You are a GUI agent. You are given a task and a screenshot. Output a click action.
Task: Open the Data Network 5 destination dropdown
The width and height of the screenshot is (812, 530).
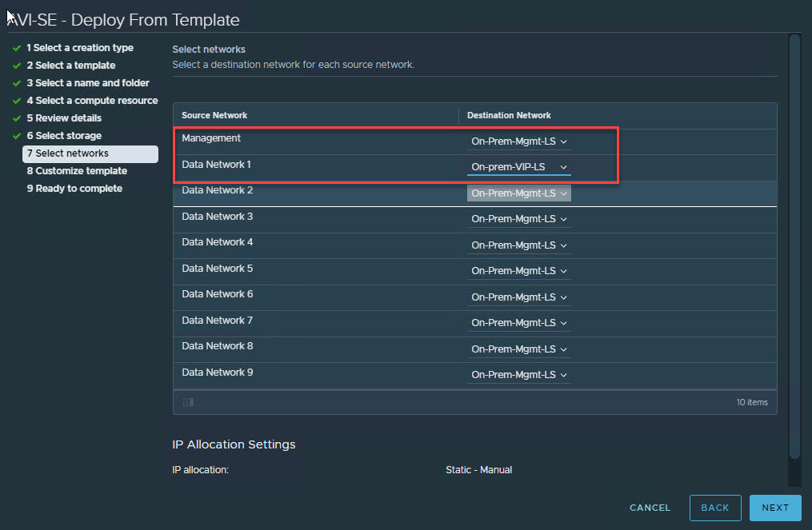[518, 271]
